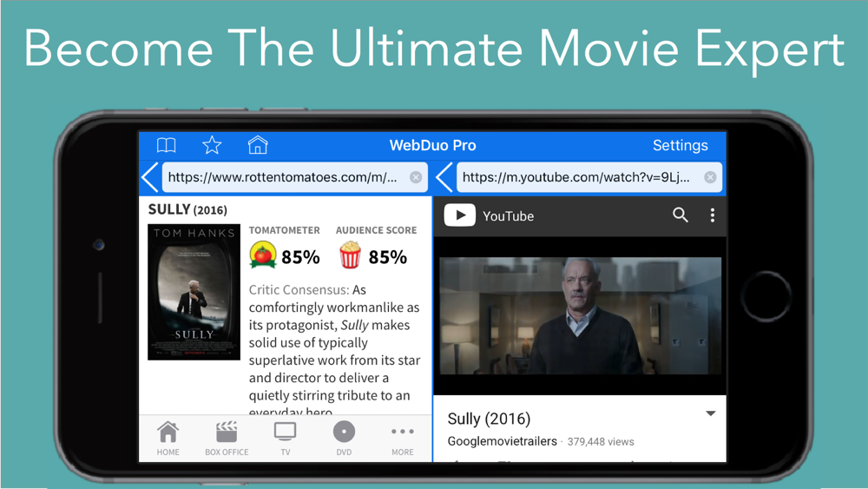Open YouTube search magnifier
Screen dimensions: 868x489
click(x=681, y=215)
